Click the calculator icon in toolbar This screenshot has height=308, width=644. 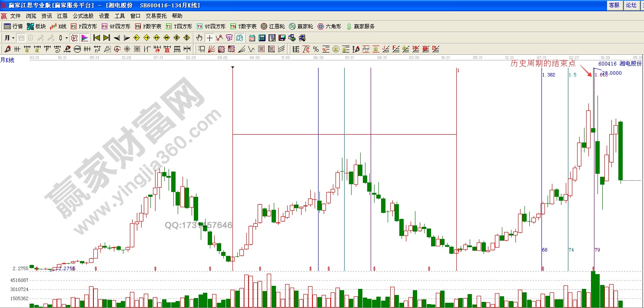pyautogui.click(x=263, y=38)
